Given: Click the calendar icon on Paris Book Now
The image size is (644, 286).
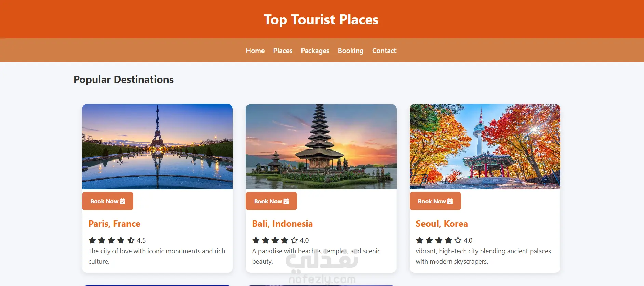Looking at the screenshot, I should pos(122,201).
